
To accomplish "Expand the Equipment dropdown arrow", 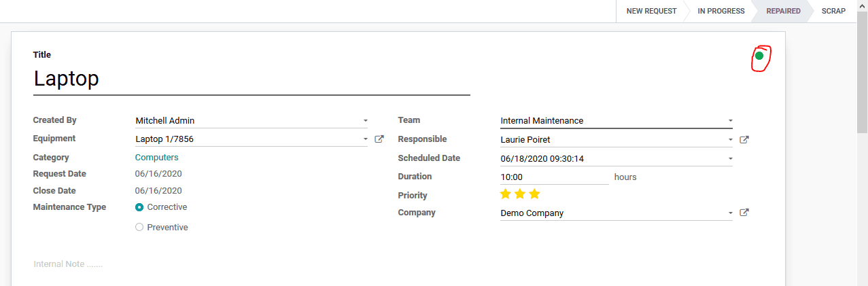I will (x=365, y=139).
